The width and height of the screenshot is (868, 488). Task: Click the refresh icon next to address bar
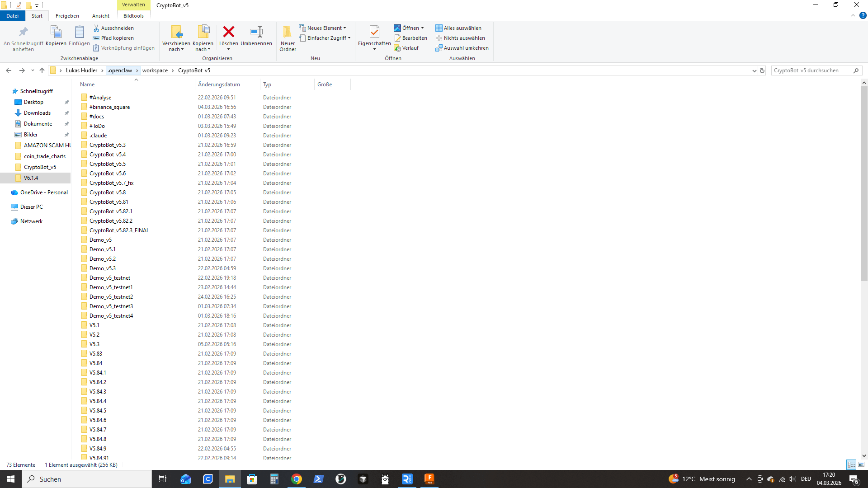(762, 70)
